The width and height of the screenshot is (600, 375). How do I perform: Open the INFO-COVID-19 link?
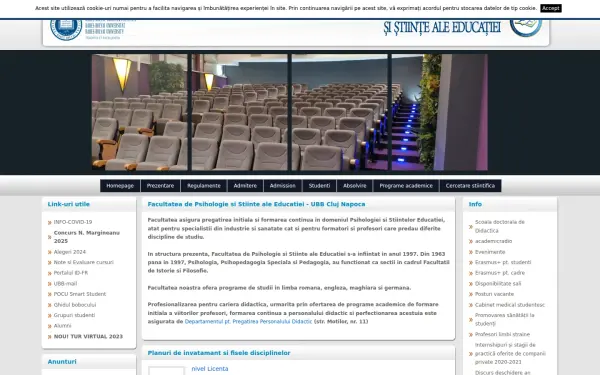coord(73,222)
